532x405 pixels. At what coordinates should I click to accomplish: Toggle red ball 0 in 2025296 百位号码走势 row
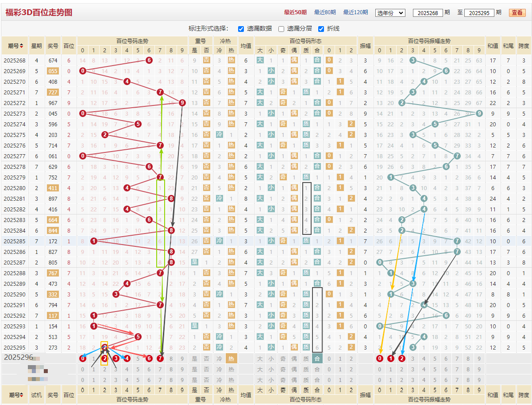coord(83,358)
